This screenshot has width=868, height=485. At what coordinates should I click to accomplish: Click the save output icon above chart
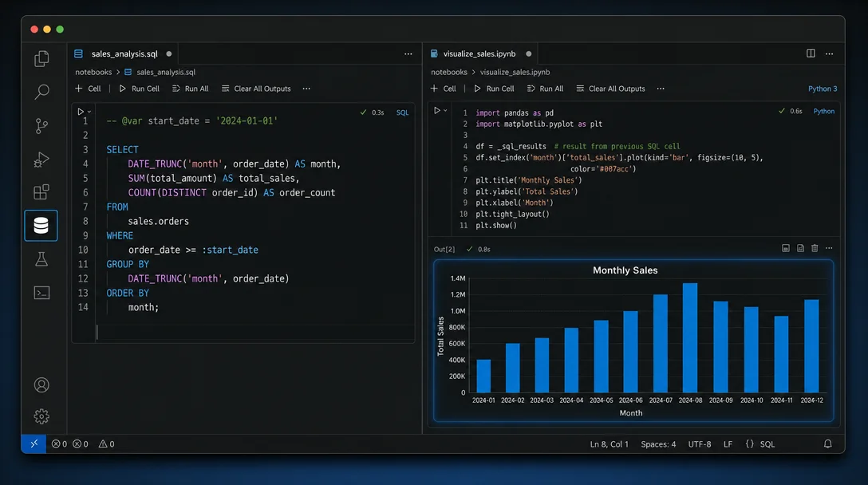pos(800,248)
